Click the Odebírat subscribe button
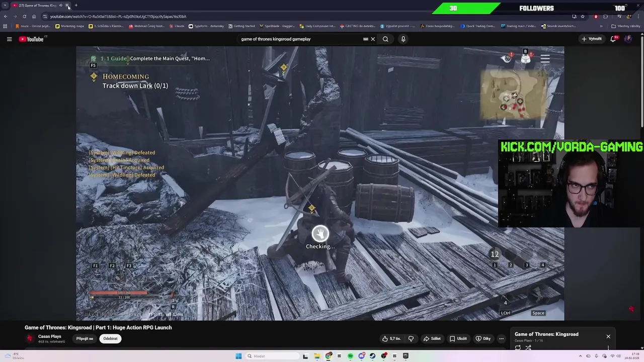Screen dimensions: 644x362 pyautogui.click(x=110, y=338)
